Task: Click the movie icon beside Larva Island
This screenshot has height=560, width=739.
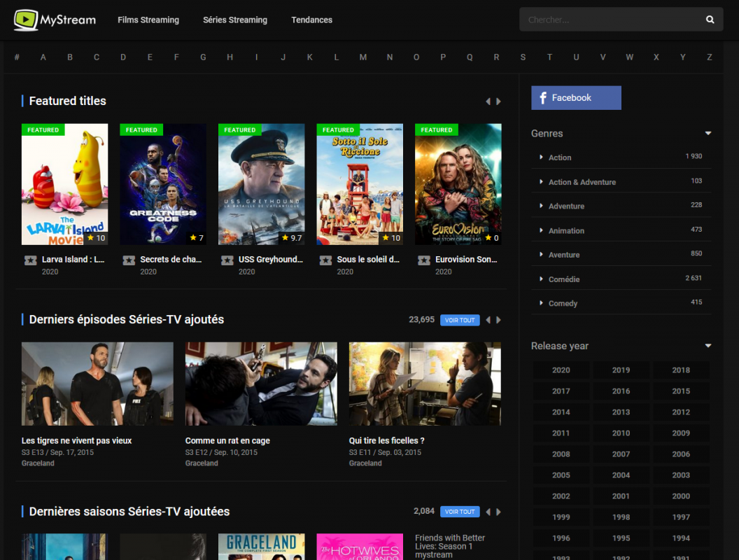Action: (31, 260)
